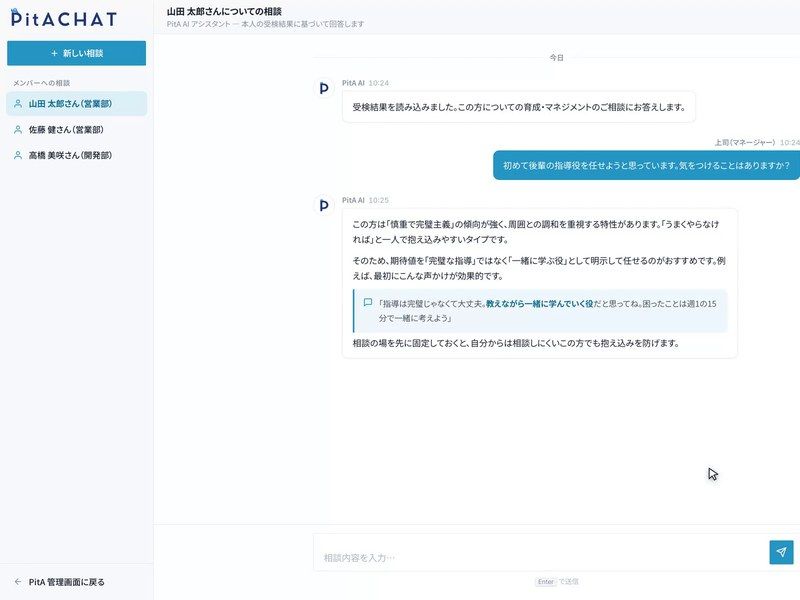
Task: Click the 上司(マネージャー) sender label
Action: coord(744,142)
